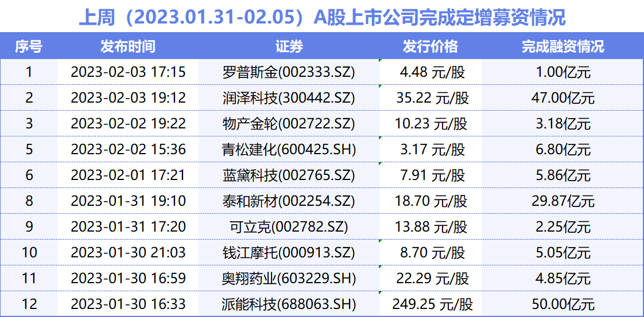This screenshot has width=644, height=317.
Task: Click timestamp 2023-02-03 19:12
Action: click(x=128, y=97)
